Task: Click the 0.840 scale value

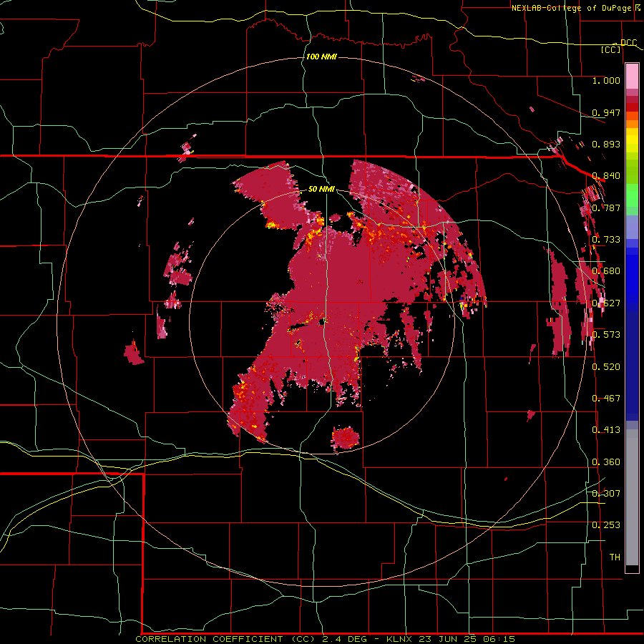Action: click(x=606, y=175)
